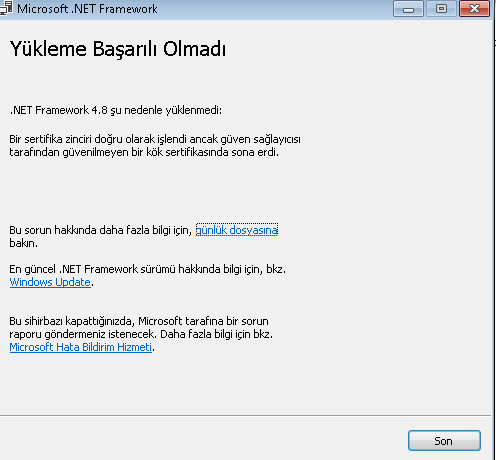
Task: Click the text .NET Framework 4.8 şu nedenle yüklenmedi
Action: (x=116, y=110)
